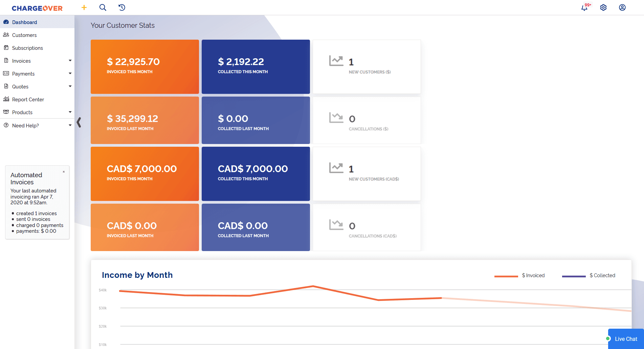Go to Customers in the sidebar
This screenshot has height=349, width=644.
click(24, 35)
